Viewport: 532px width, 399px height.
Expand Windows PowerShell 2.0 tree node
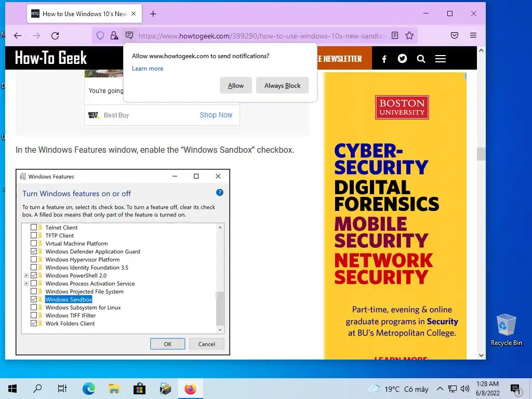point(26,275)
